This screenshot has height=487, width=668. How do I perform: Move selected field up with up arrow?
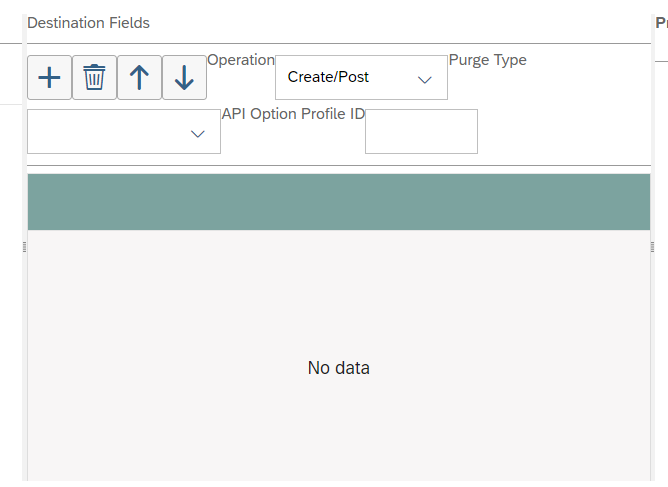pyautogui.click(x=139, y=78)
